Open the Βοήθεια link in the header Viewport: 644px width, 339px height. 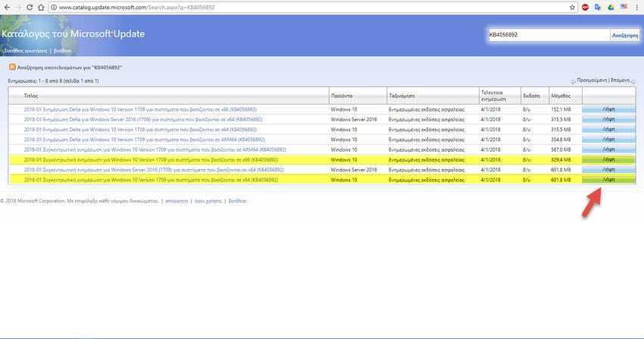pyautogui.click(x=62, y=51)
